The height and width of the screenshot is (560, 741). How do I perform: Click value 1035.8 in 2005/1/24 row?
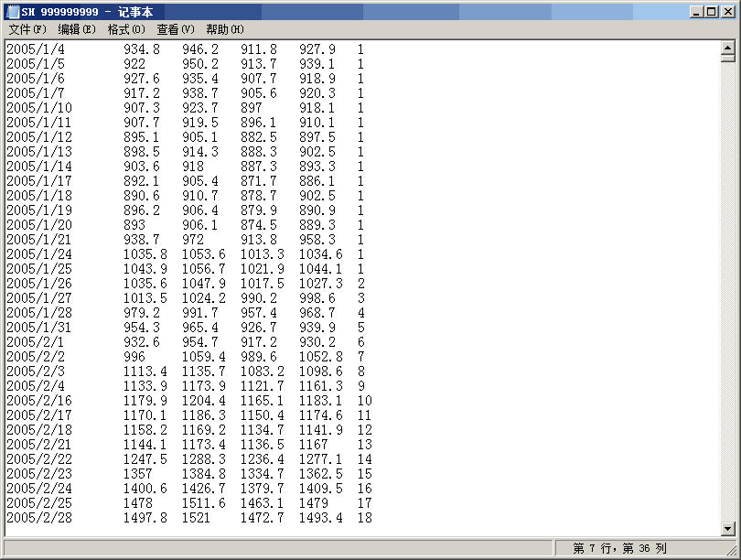[145, 254]
